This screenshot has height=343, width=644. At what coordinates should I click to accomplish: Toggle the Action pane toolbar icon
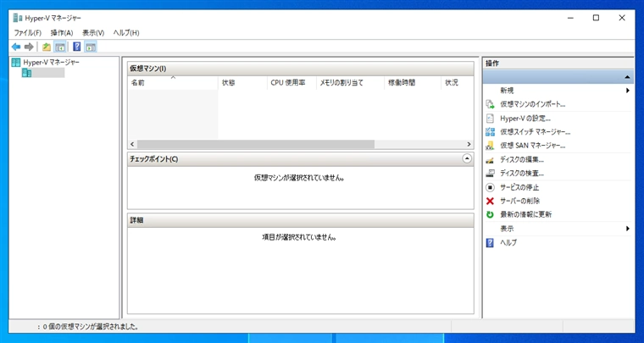pyautogui.click(x=91, y=47)
